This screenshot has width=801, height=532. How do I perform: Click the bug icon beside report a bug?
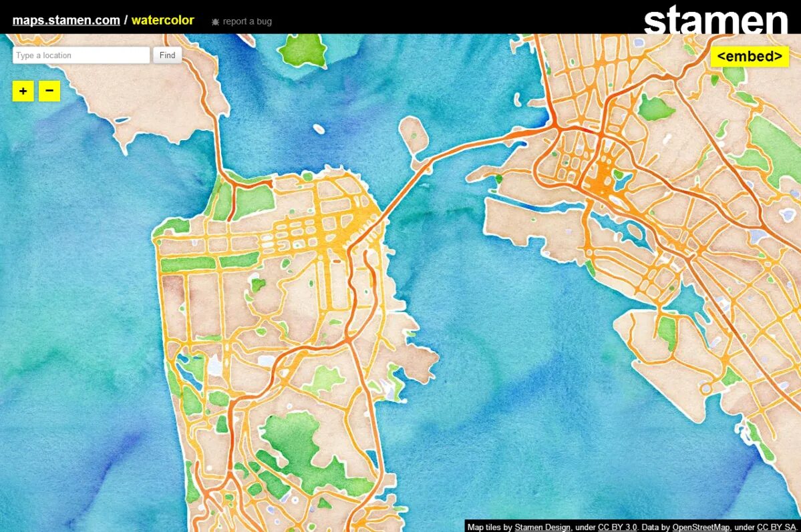point(216,22)
